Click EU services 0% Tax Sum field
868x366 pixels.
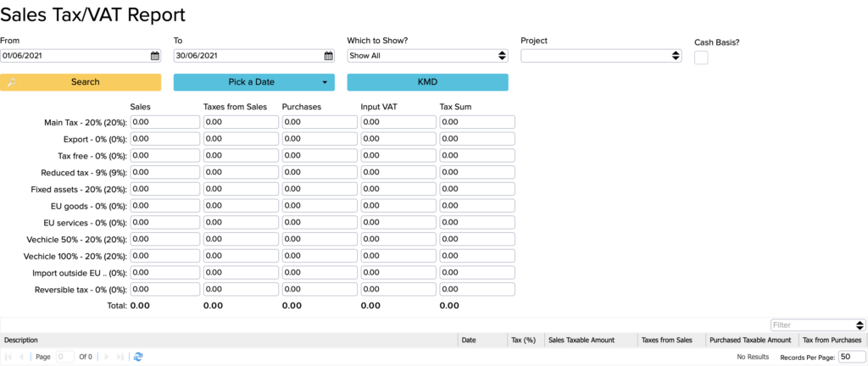click(x=477, y=222)
